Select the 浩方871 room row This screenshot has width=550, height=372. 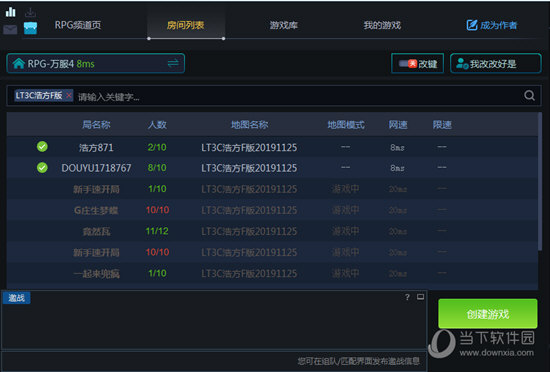[x=272, y=147]
